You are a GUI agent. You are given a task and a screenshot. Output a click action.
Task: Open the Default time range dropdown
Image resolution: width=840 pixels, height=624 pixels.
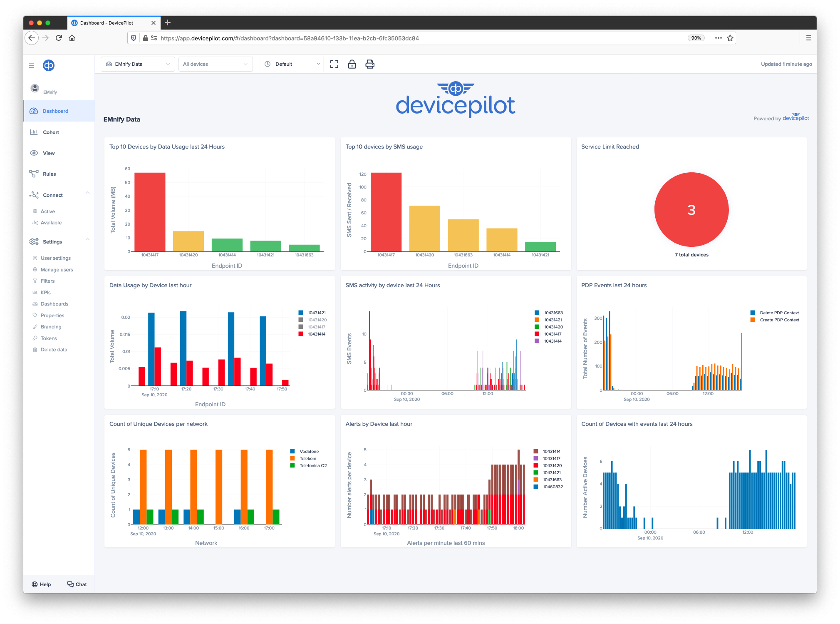[x=292, y=64]
